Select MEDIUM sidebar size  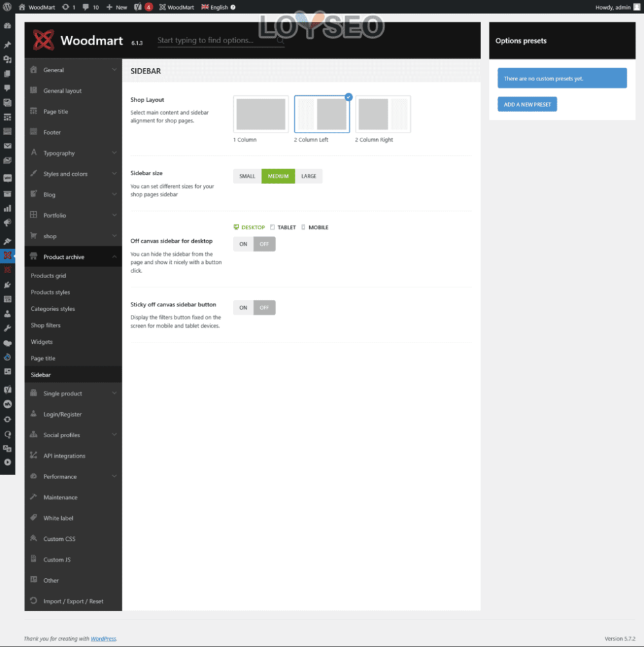278,176
